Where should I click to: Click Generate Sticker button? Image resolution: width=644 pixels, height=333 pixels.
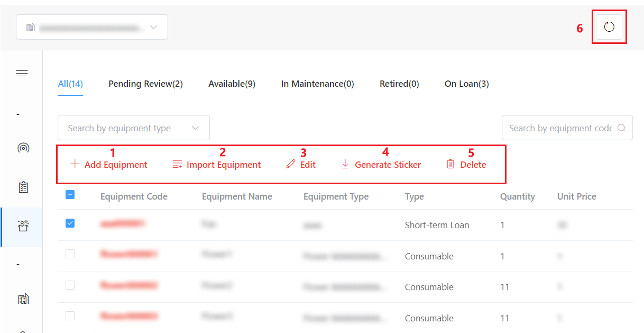[x=381, y=165]
